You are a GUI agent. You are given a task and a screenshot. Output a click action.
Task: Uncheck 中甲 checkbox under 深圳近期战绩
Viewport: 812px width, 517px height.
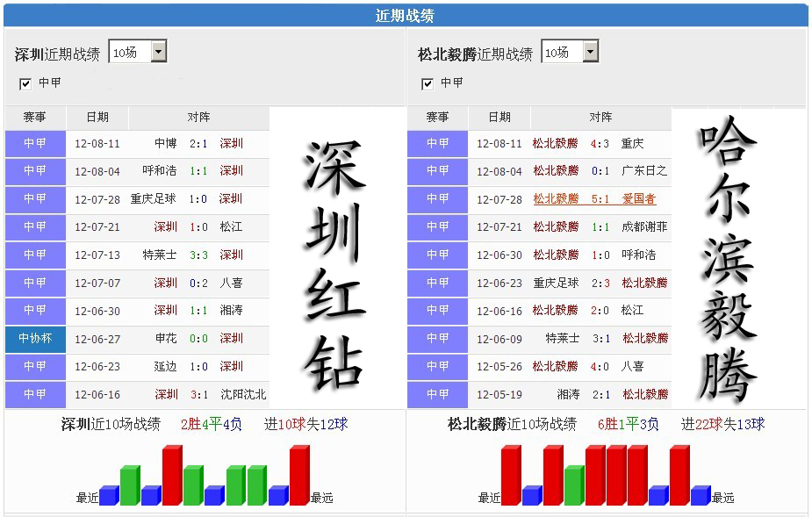pyautogui.click(x=25, y=84)
